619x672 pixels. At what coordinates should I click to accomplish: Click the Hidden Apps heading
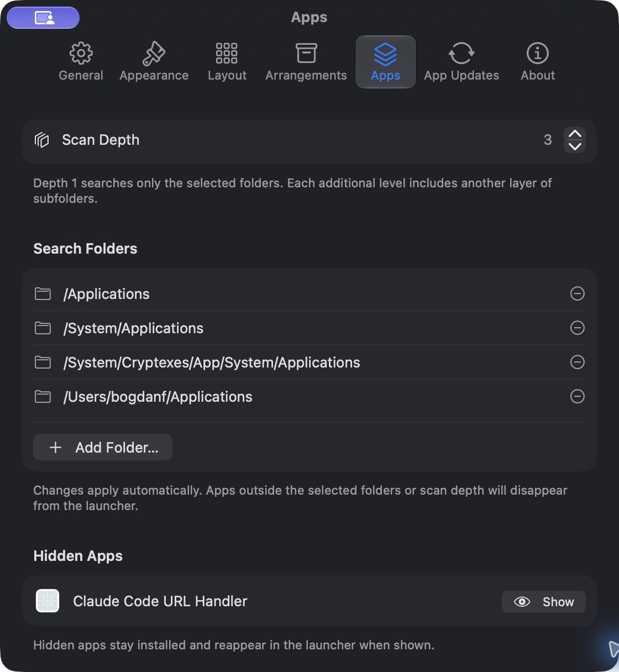pyautogui.click(x=78, y=556)
